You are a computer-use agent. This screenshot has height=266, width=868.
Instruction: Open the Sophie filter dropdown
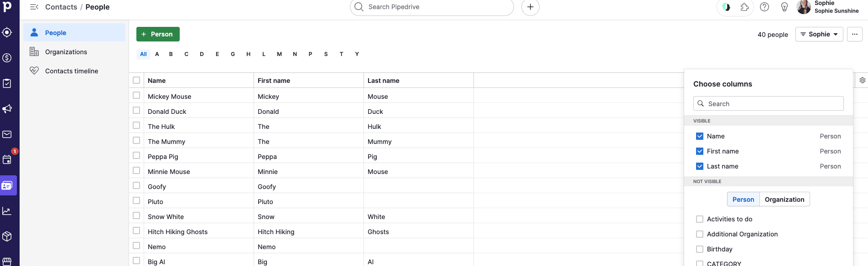[819, 34]
